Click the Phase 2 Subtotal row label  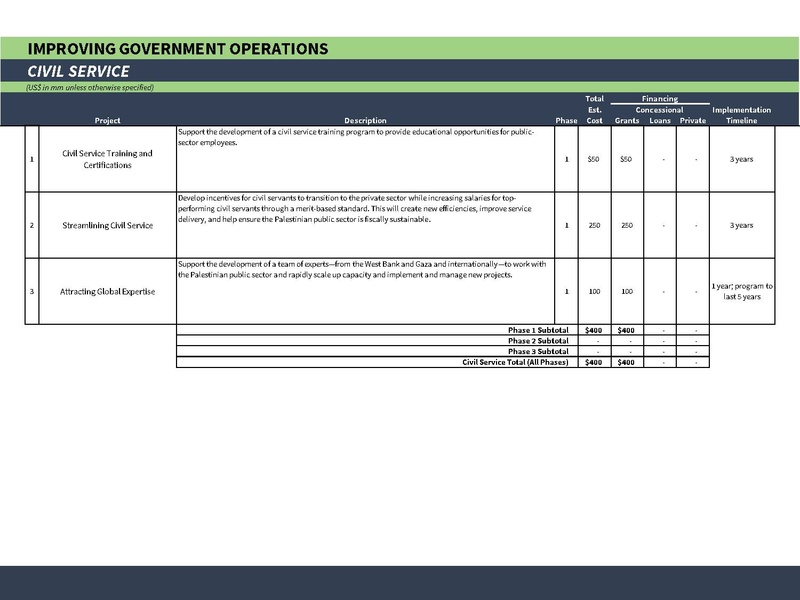[x=537, y=341]
